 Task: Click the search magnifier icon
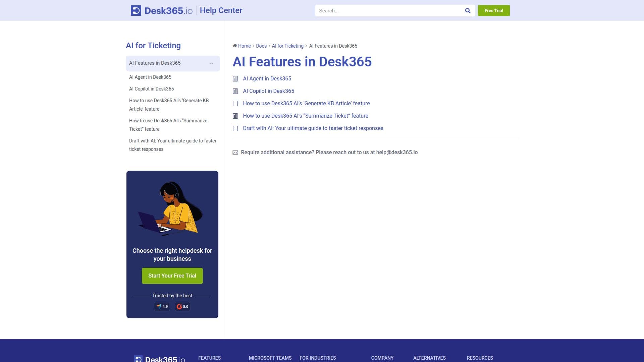coord(468,11)
